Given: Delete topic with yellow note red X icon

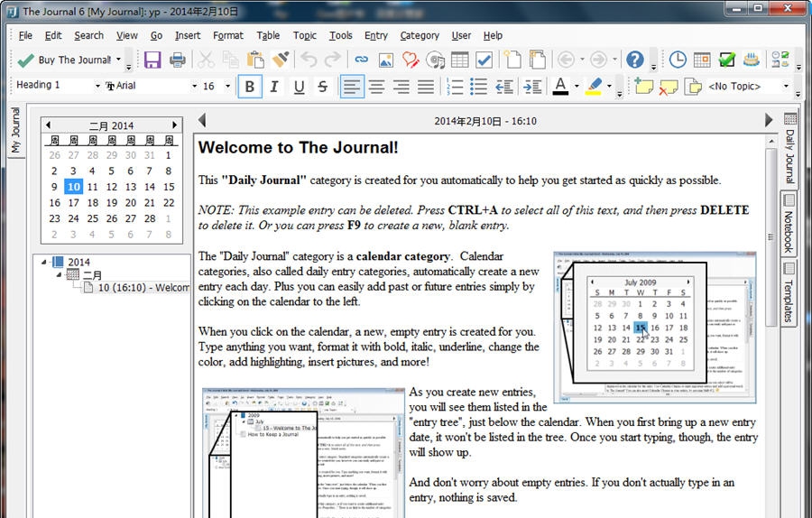Looking at the screenshot, I should [x=668, y=87].
